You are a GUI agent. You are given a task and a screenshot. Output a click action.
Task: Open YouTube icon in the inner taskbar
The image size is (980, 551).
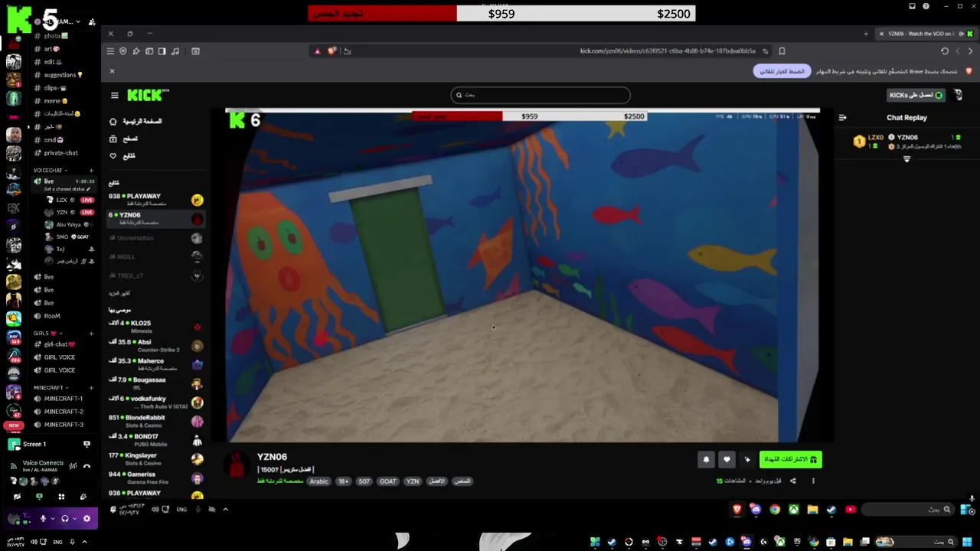[x=851, y=510]
